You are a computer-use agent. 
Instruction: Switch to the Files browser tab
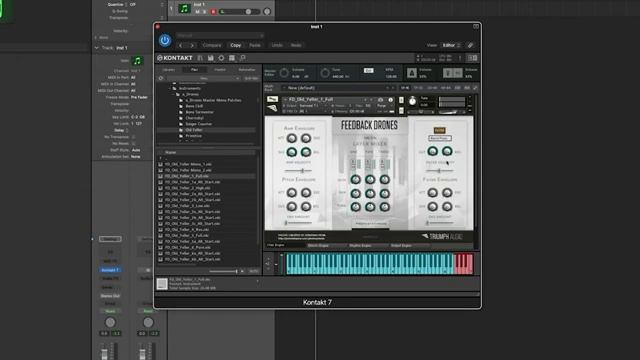(194, 70)
